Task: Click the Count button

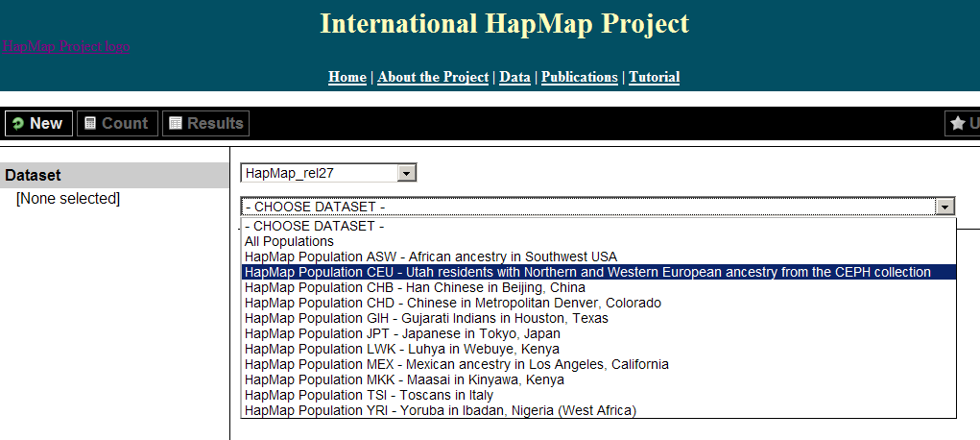Action: coord(117,123)
